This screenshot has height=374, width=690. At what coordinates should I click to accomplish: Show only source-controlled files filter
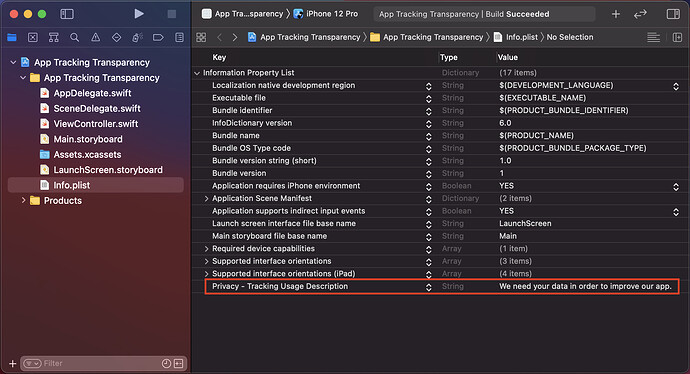(x=178, y=363)
